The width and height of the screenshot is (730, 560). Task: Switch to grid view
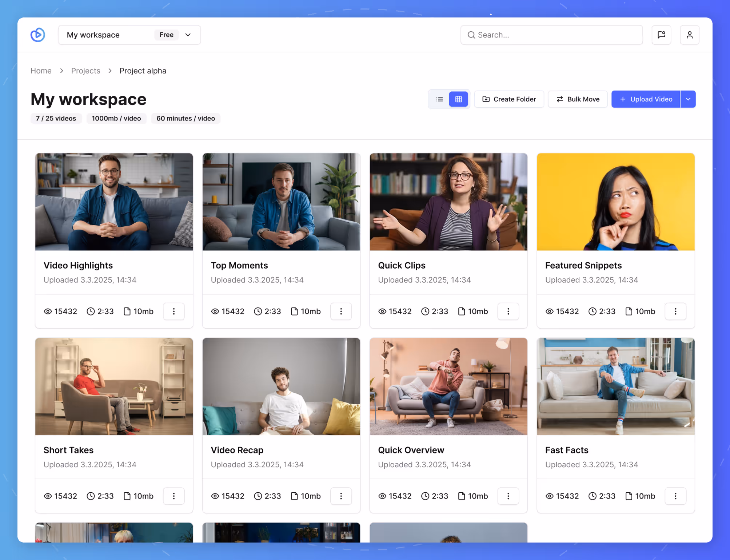pyautogui.click(x=458, y=99)
